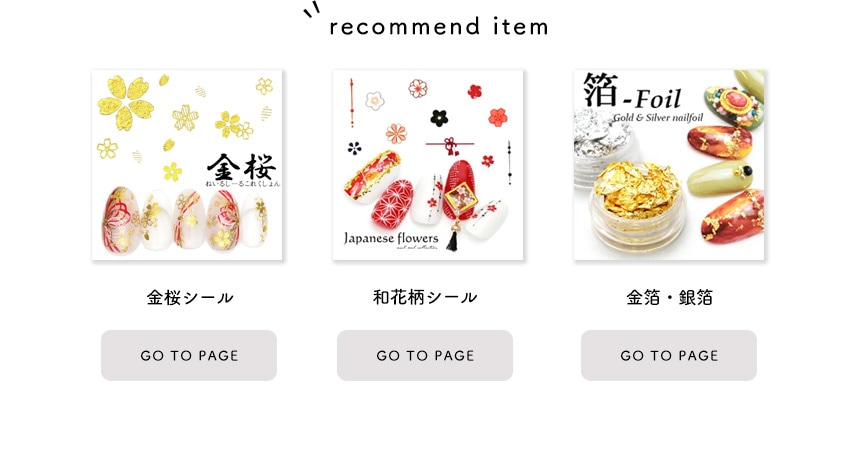Click GO TO PAGE under 金箔・銀箔
This screenshot has width=850, height=476.
pyautogui.click(x=669, y=355)
